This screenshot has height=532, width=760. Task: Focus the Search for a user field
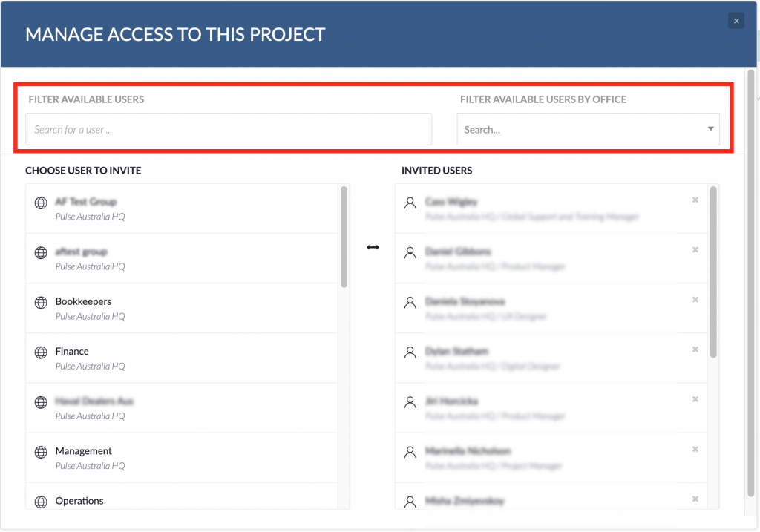click(229, 129)
